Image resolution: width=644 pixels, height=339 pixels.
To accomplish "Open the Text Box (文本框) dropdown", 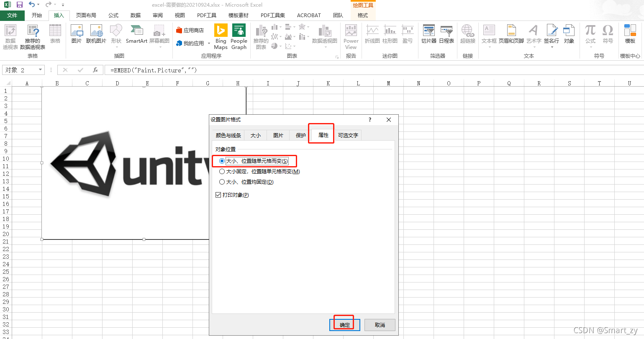I will [x=489, y=36].
